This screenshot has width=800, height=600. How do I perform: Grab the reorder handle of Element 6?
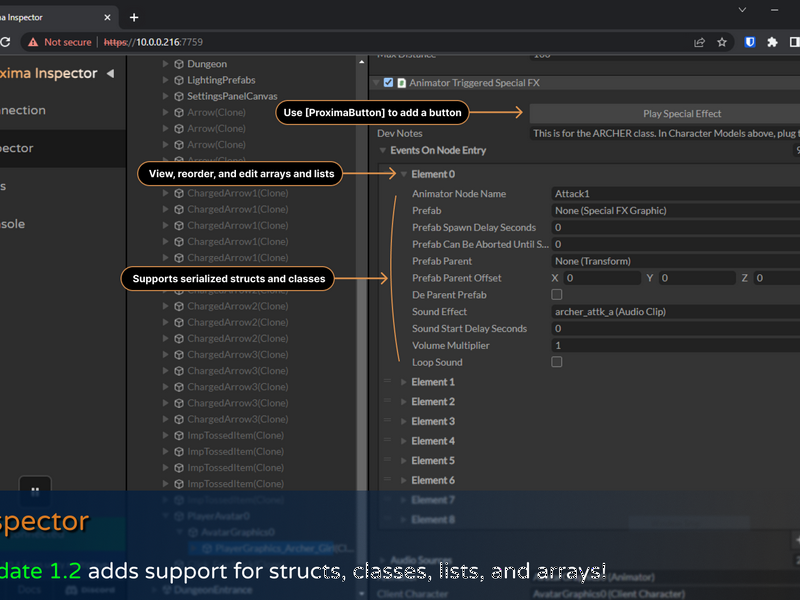(387, 479)
